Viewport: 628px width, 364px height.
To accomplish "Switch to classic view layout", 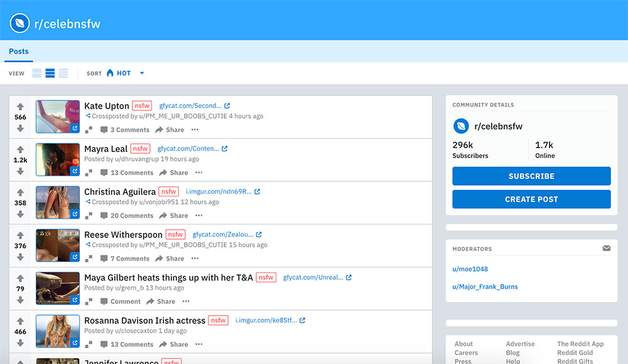I will pyautogui.click(x=50, y=73).
